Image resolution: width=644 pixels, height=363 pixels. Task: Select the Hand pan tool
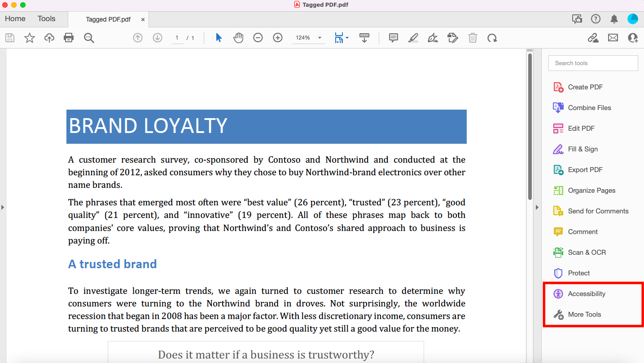click(x=238, y=38)
